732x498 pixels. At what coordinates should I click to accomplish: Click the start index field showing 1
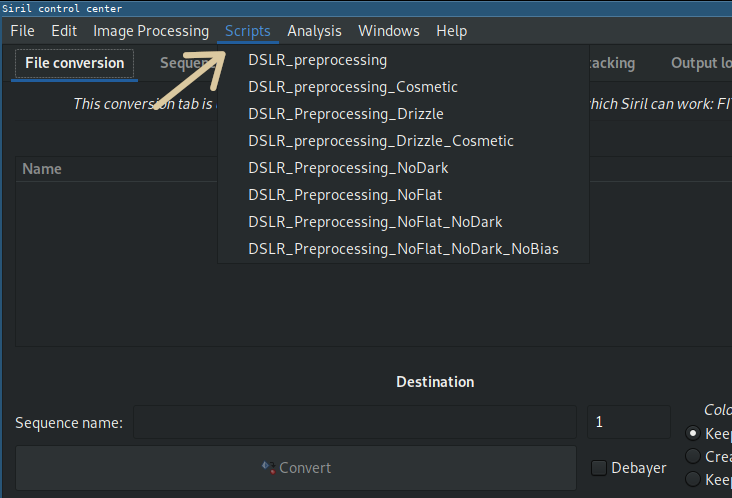tap(628, 422)
